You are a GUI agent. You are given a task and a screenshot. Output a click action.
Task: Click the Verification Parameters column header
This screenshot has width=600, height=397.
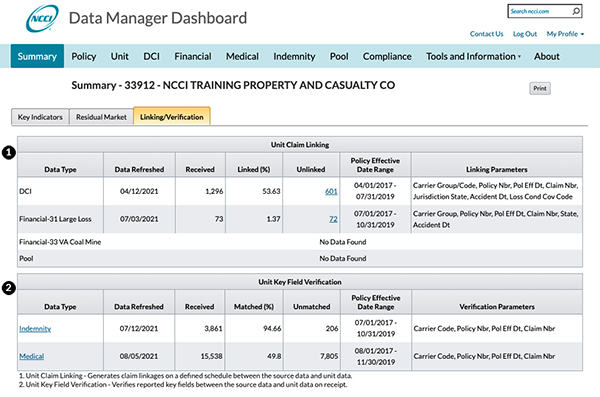point(497,307)
